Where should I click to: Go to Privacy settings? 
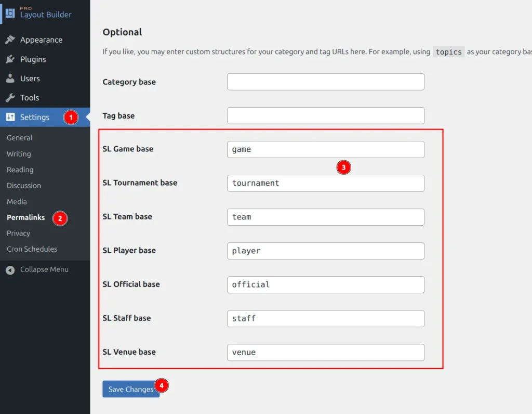[x=18, y=234]
